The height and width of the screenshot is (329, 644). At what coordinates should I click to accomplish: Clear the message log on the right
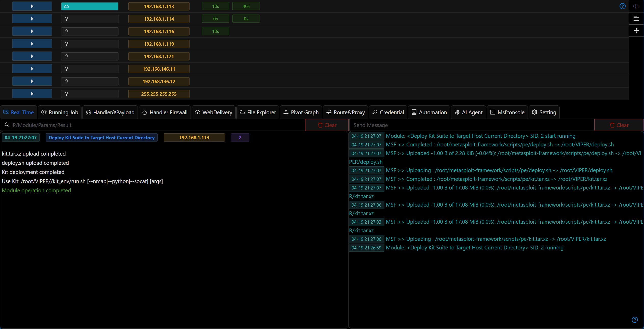tap(619, 125)
